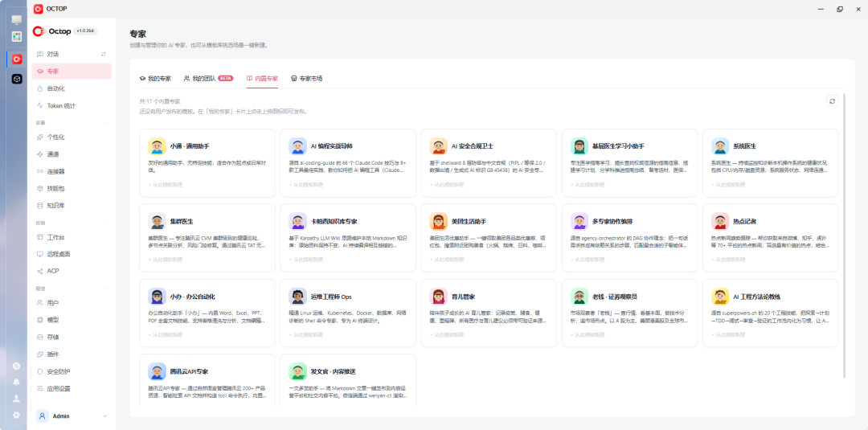Screen dimensions: 868x430
Task: Open the 发文官·内容推送 card title
Action: tap(334, 371)
